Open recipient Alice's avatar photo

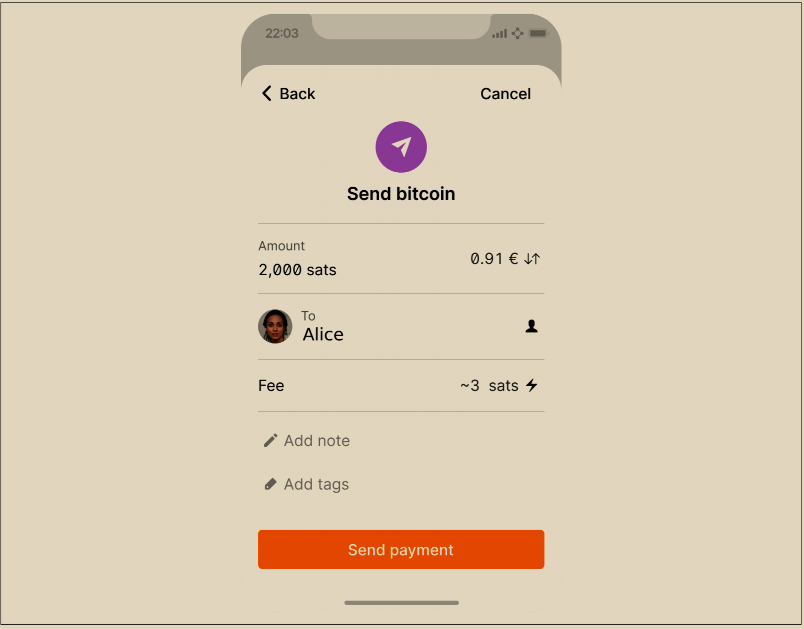click(275, 326)
